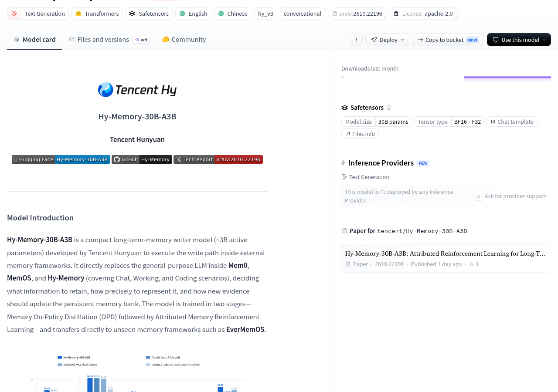
Task: Open the three-dot more options menu
Action: 356,40
